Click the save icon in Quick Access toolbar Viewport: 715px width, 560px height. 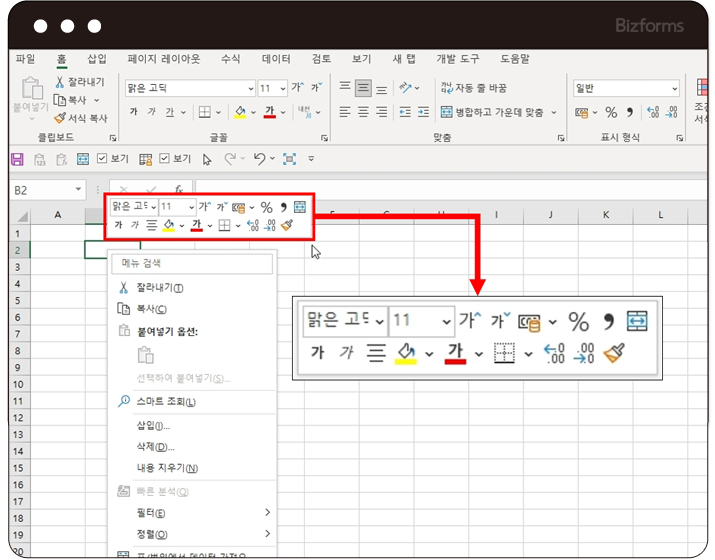point(17,159)
